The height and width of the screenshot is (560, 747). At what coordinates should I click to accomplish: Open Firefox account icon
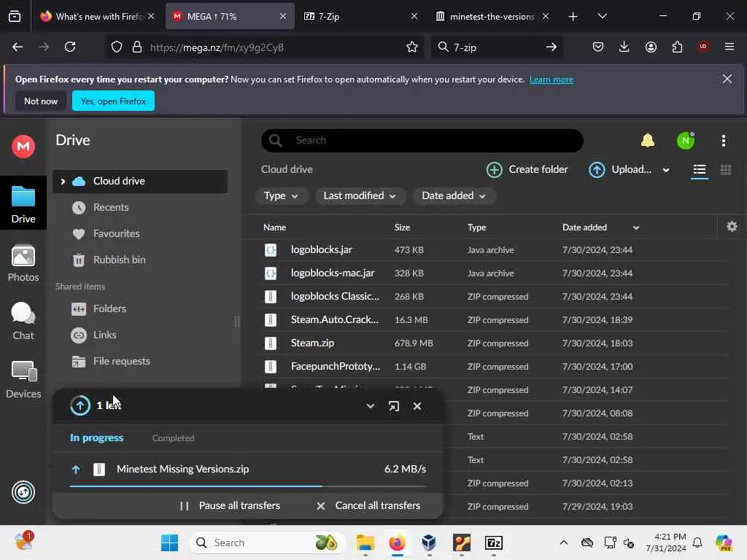[x=651, y=47]
